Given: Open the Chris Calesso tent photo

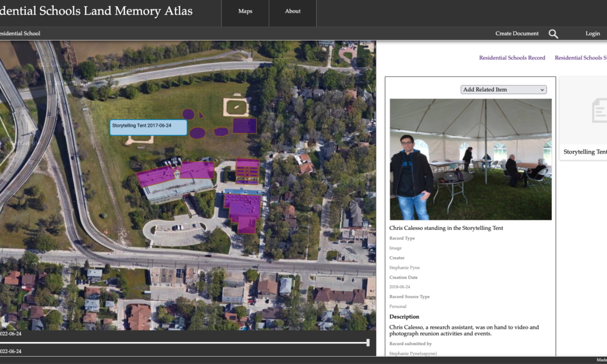Looking at the screenshot, I should tap(470, 159).
